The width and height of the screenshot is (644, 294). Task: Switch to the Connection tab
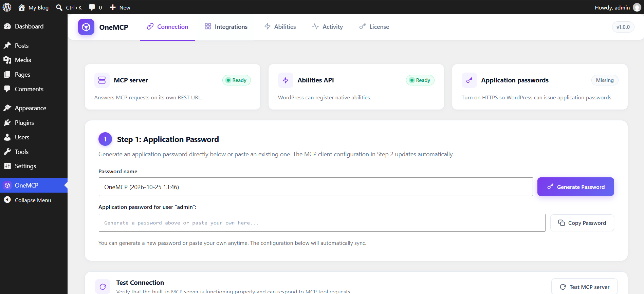coord(167,27)
